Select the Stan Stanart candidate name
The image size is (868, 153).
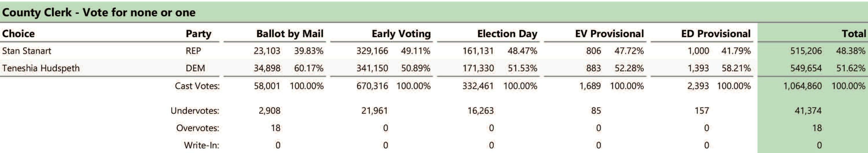pyautogui.click(x=27, y=51)
